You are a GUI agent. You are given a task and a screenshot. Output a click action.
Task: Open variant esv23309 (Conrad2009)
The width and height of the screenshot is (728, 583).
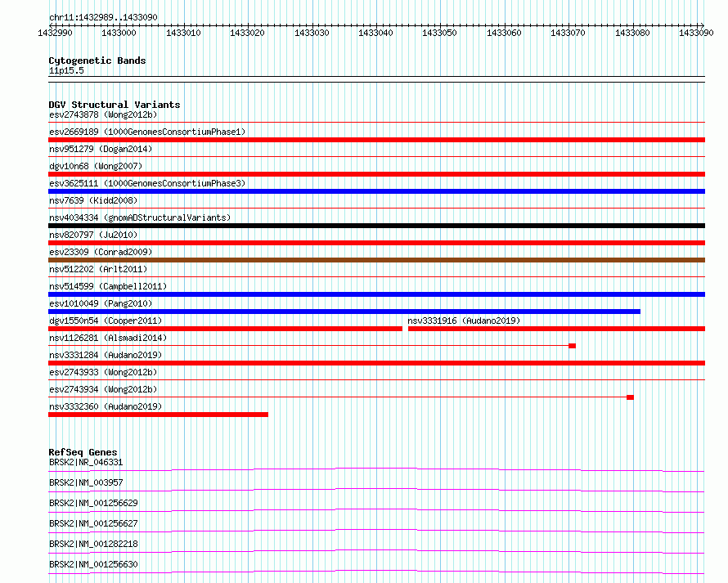101,252
